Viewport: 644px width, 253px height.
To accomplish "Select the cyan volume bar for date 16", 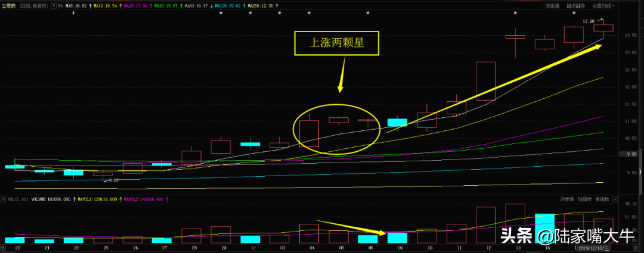I will click(x=544, y=229).
